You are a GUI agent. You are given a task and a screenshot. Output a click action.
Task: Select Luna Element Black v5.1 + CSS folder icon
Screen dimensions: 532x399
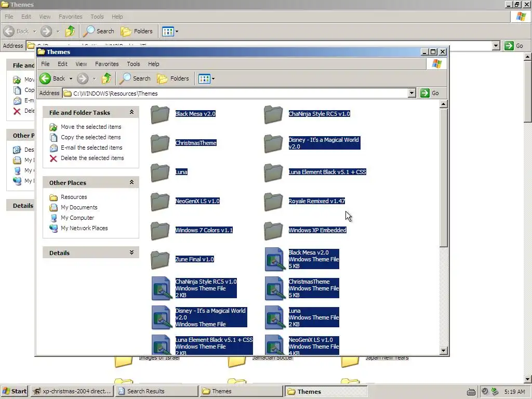273,172
